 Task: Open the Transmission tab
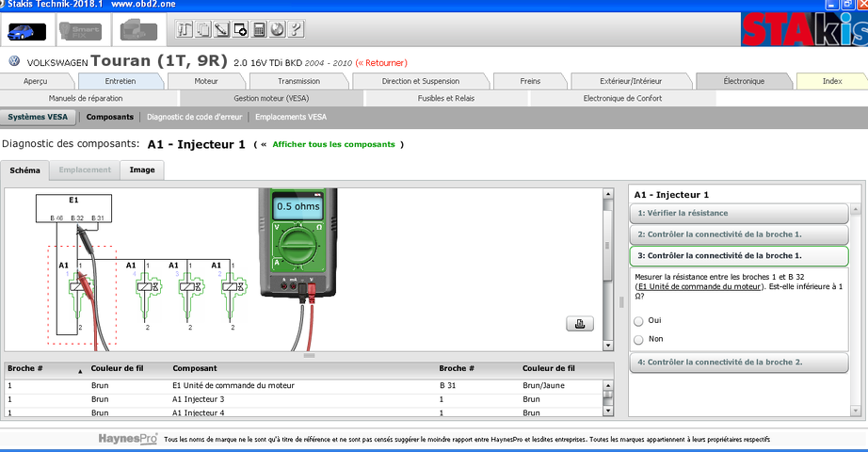[x=299, y=81]
